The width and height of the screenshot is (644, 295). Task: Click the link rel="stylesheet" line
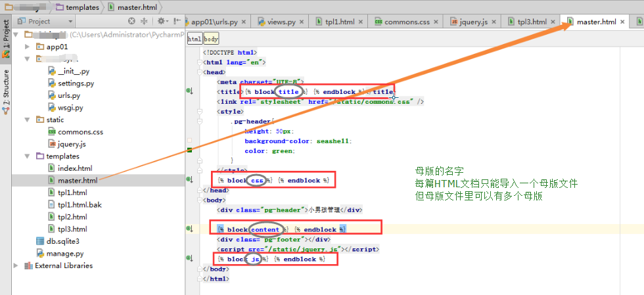tap(321, 101)
